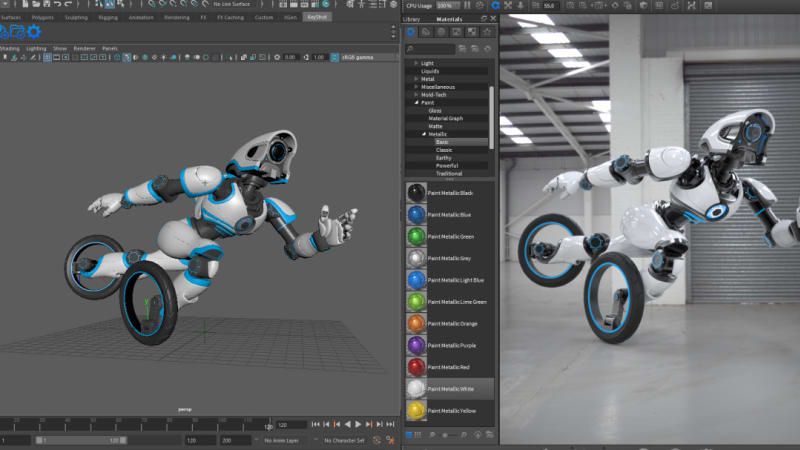Screen dimensions: 800x450
Task: Collapse the Paint material folder
Action: (x=416, y=103)
